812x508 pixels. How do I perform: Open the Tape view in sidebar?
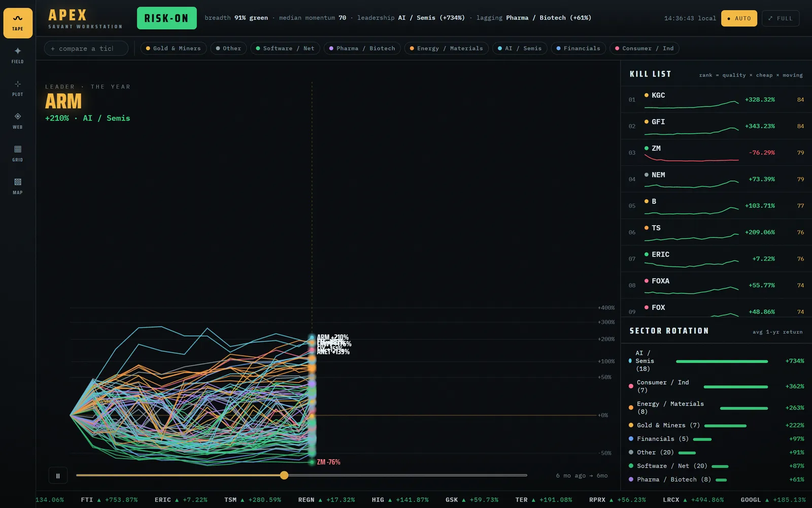[18, 23]
